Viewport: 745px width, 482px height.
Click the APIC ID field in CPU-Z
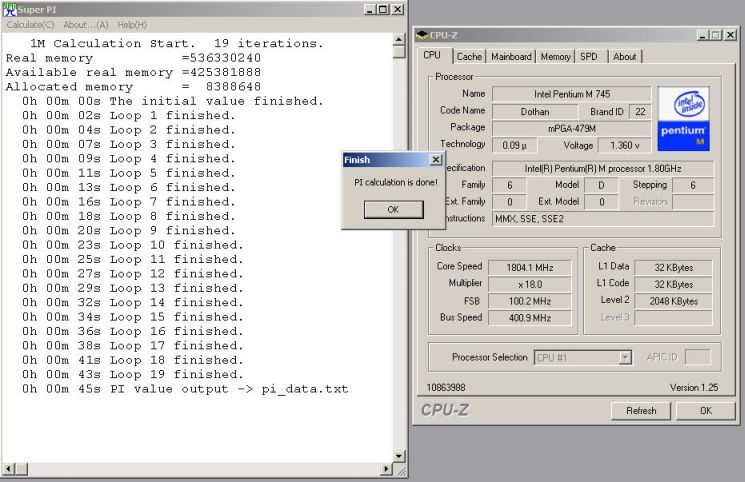(698, 357)
